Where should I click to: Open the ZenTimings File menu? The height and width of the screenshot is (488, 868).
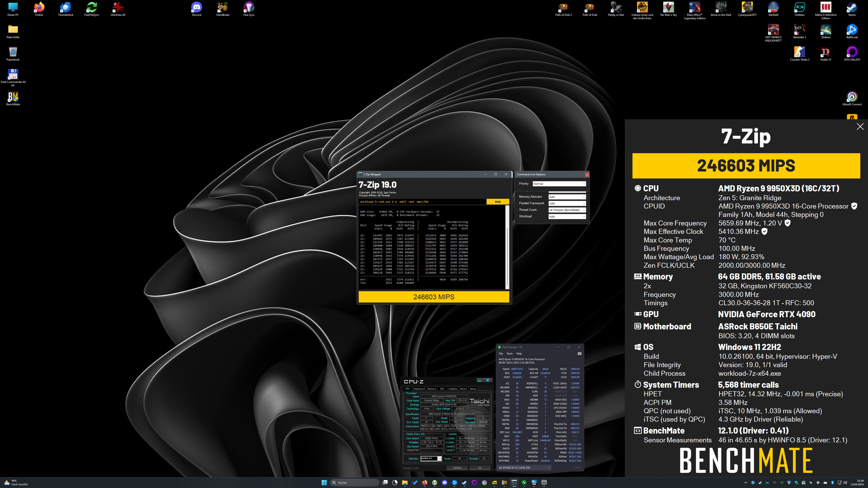point(501,354)
